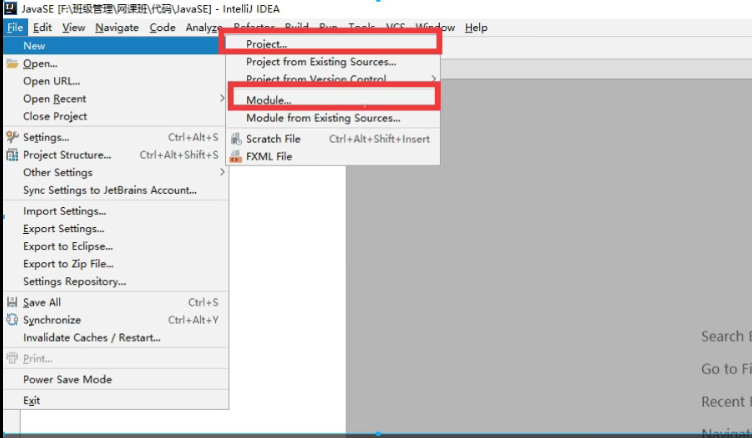Screen dimensions: 752x438
Task: Toggle Power Save Mode
Action: [x=114, y=379]
